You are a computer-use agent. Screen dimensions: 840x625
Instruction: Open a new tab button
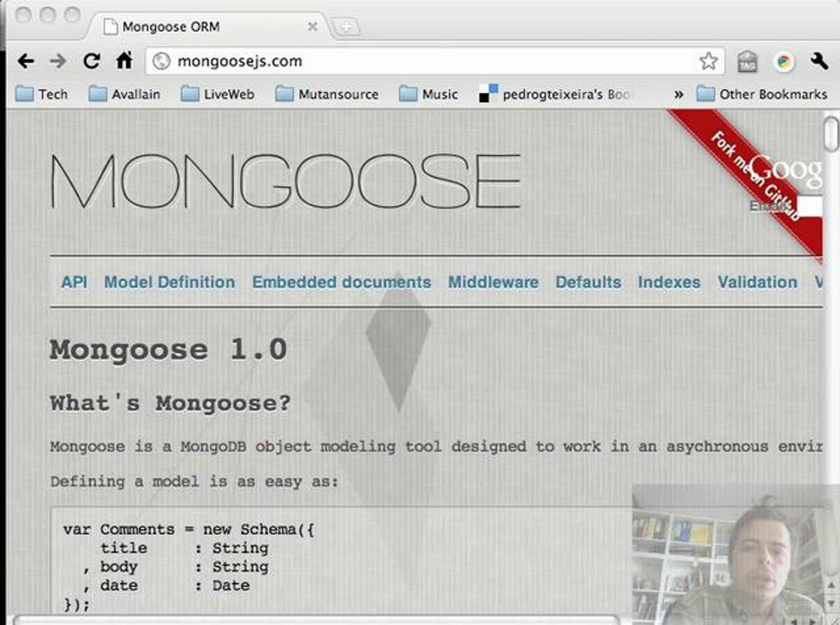pyautogui.click(x=346, y=27)
